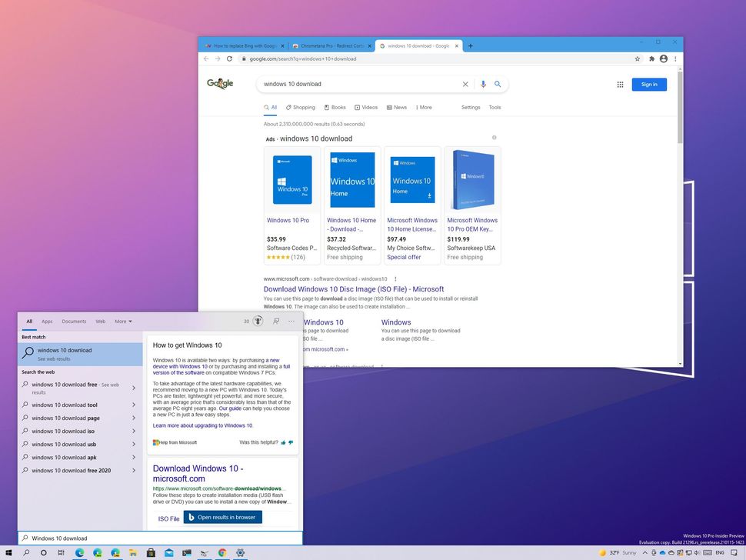Screen dimensions: 746x560
Task: Click the Sign in button on Google
Action: click(648, 84)
